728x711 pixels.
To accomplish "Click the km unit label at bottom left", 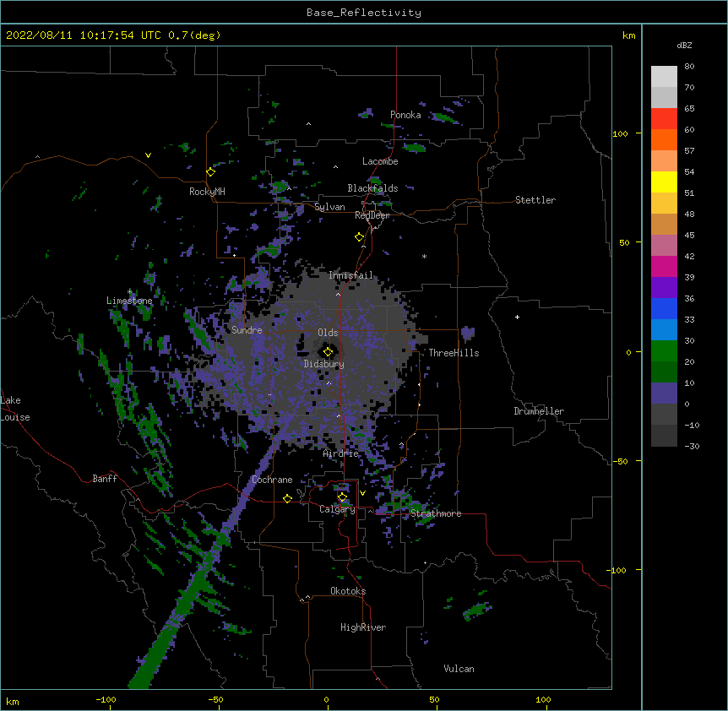I will click(x=12, y=701).
